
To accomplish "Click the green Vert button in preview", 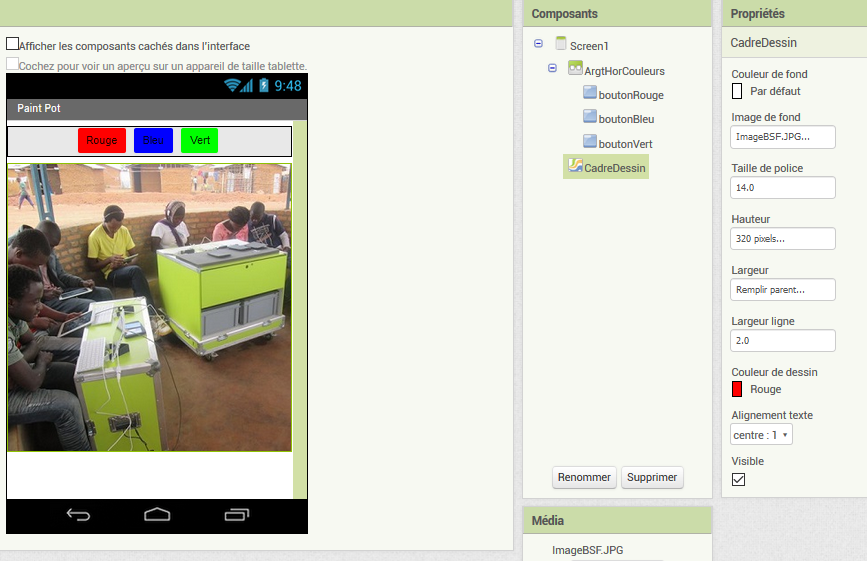I will [x=200, y=140].
